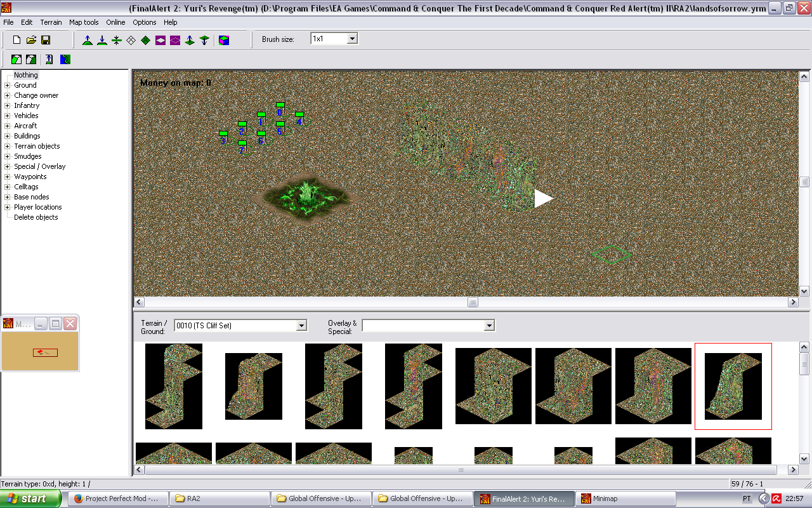Select the first cliff tile thumbnail in palette
Screen dimensions: 812x508
pos(174,386)
